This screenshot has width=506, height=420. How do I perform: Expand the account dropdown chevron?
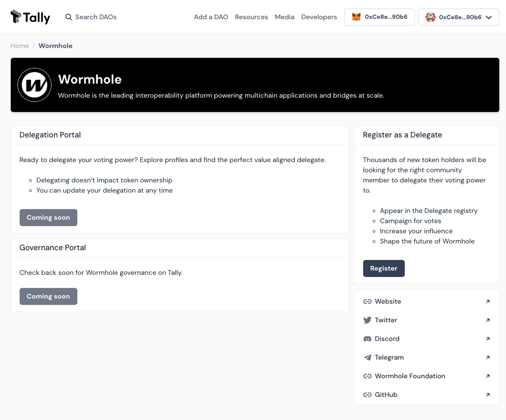click(x=489, y=17)
